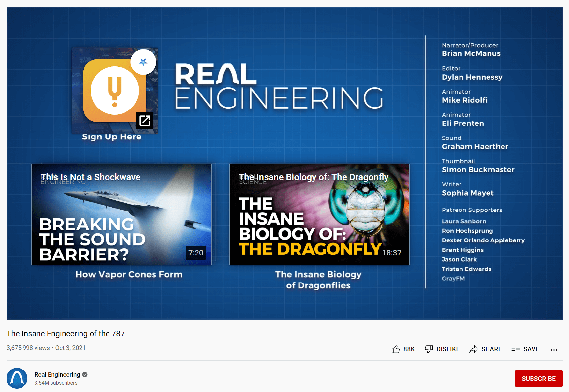This screenshot has width=569, height=392.
Task: Click the '3,675,998 views' text
Action: point(28,348)
